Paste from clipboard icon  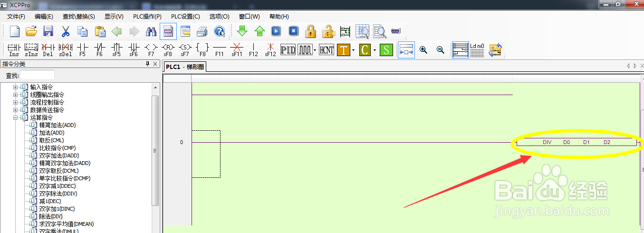[x=100, y=31]
